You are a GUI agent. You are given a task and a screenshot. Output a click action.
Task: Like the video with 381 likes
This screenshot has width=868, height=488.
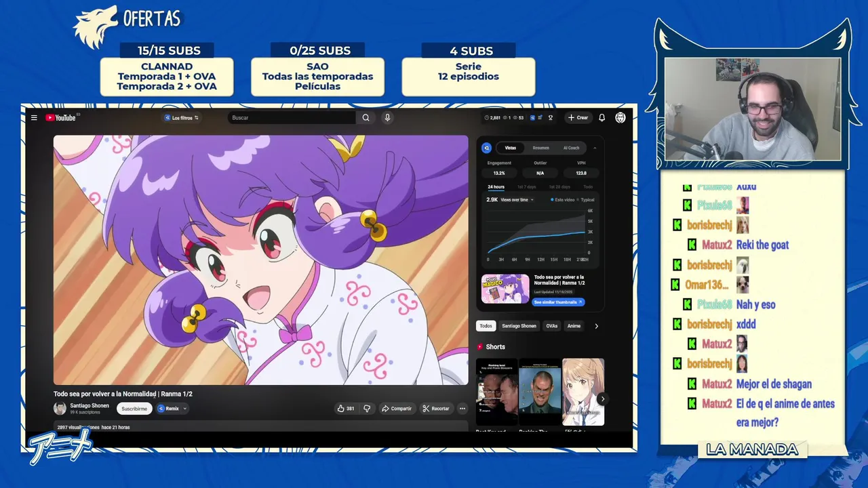pos(346,409)
